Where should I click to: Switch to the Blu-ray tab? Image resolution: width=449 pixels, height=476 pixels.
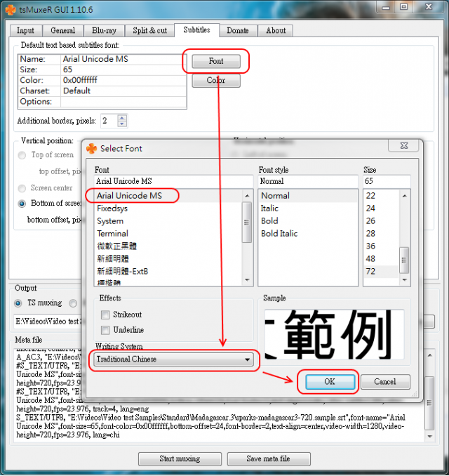click(x=104, y=31)
